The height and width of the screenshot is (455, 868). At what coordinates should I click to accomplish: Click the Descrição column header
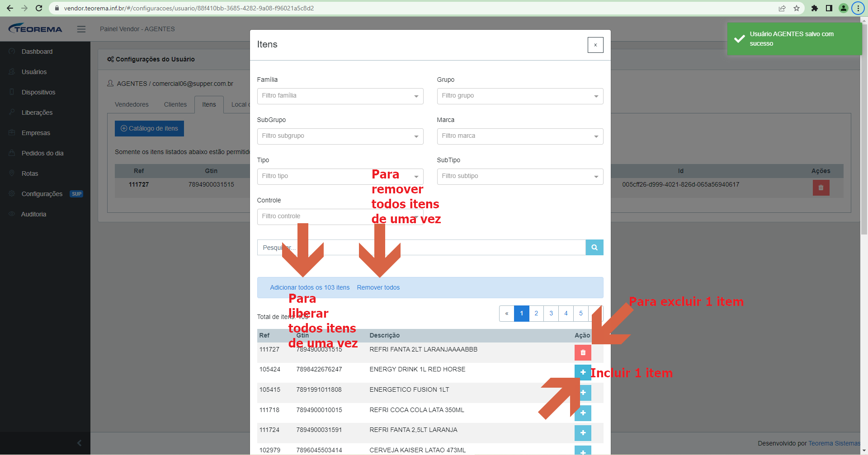384,335
